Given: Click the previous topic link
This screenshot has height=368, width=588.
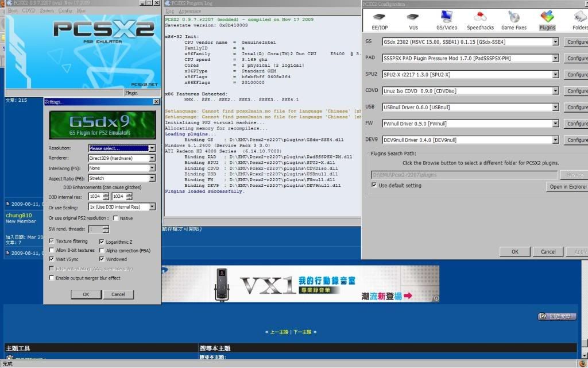Looking at the screenshot, I should coord(279,332).
